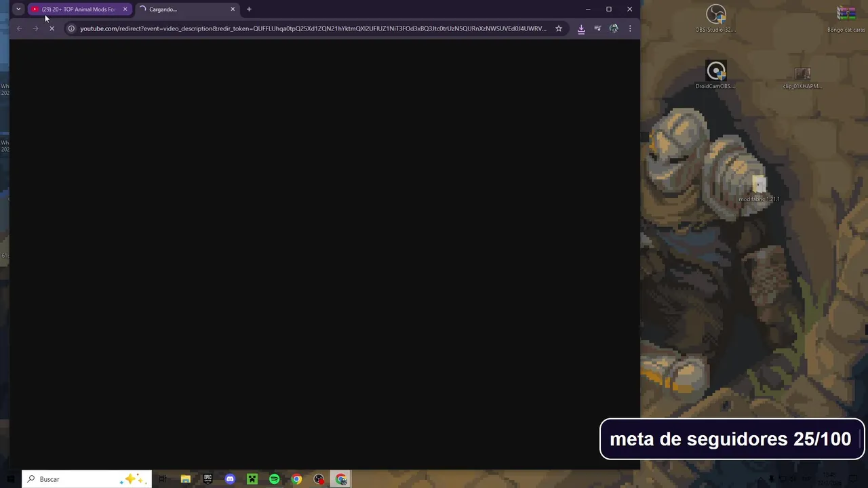The width and height of the screenshot is (868, 488).
Task: Open the OBS recording taskbar icon
Action: [x=319, y=479]
